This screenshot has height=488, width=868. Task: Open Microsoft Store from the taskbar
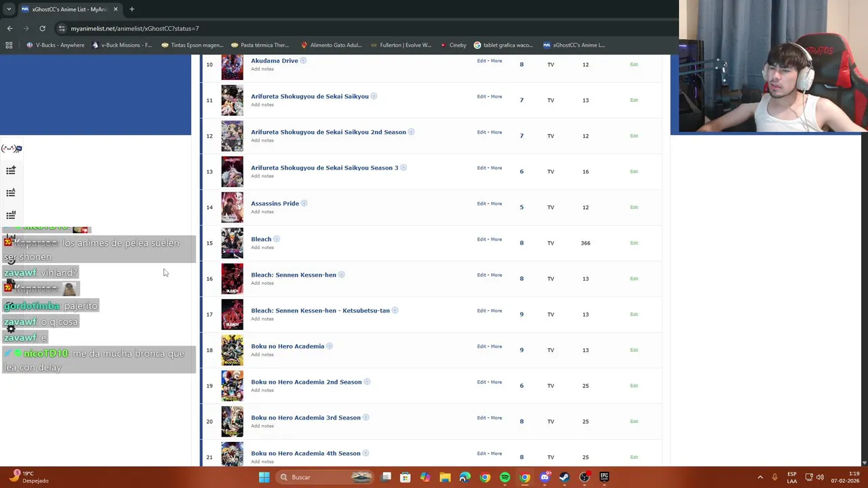coord(405,477)
